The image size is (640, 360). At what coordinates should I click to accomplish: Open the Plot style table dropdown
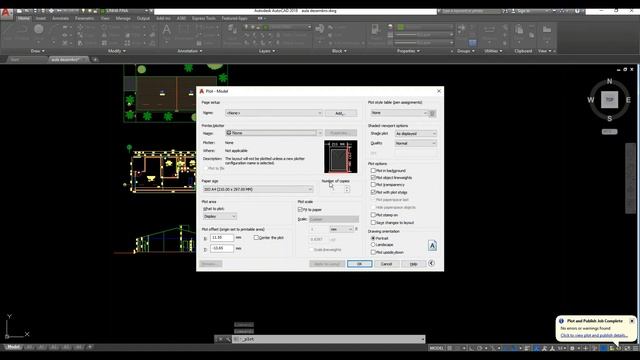click(399, 113)
